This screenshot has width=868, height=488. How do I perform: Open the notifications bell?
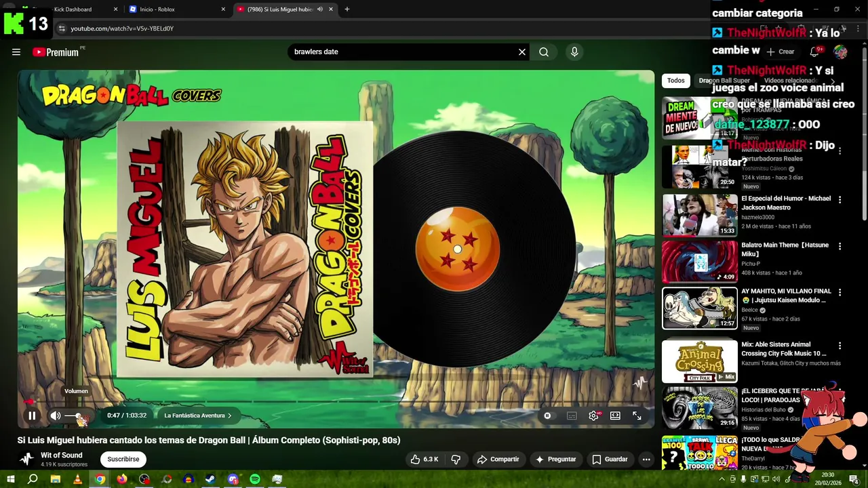pyautogui.click(x=814, y=52)
